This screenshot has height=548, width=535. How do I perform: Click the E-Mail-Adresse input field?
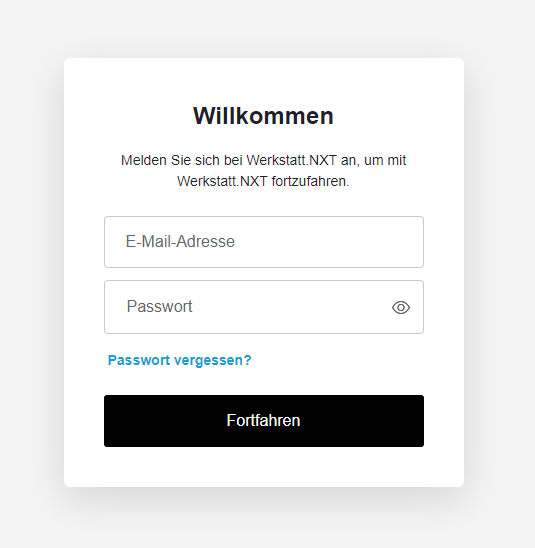click(x=264, y=242)
